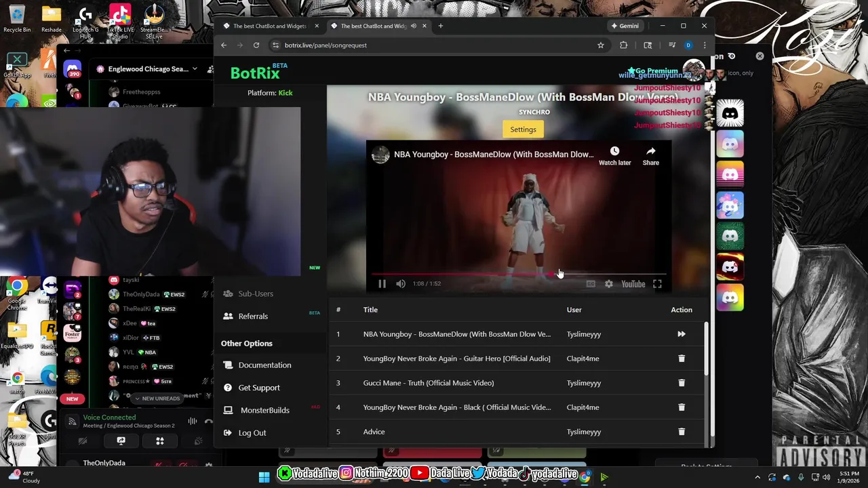868x488 pixels.
Task: Open Logitech G HUB desktop icon
Action: tap(85, 22)
